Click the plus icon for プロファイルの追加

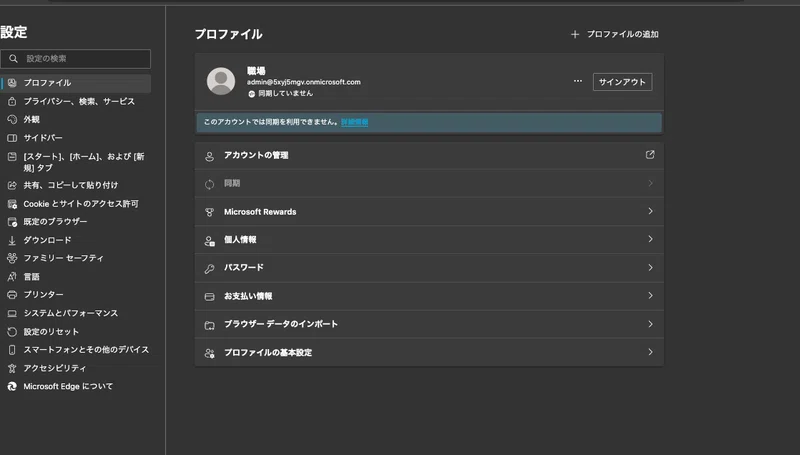tap(575, 34)
